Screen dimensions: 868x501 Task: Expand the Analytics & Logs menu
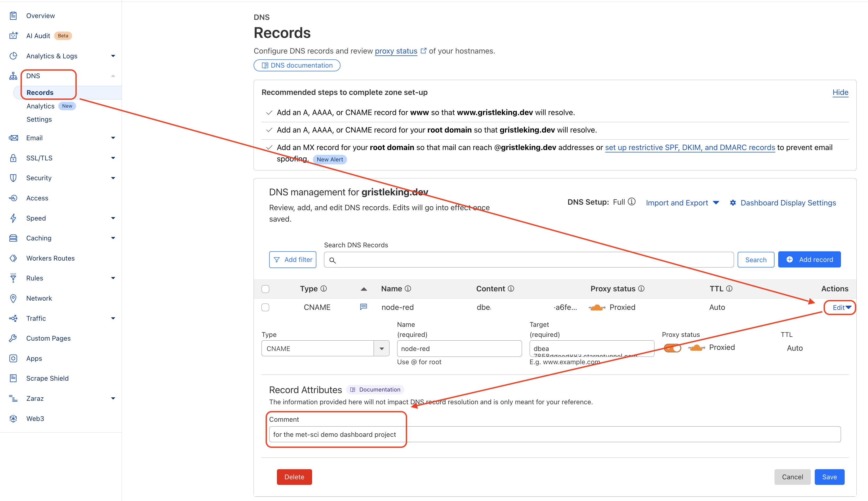click(x=113, y=56)
